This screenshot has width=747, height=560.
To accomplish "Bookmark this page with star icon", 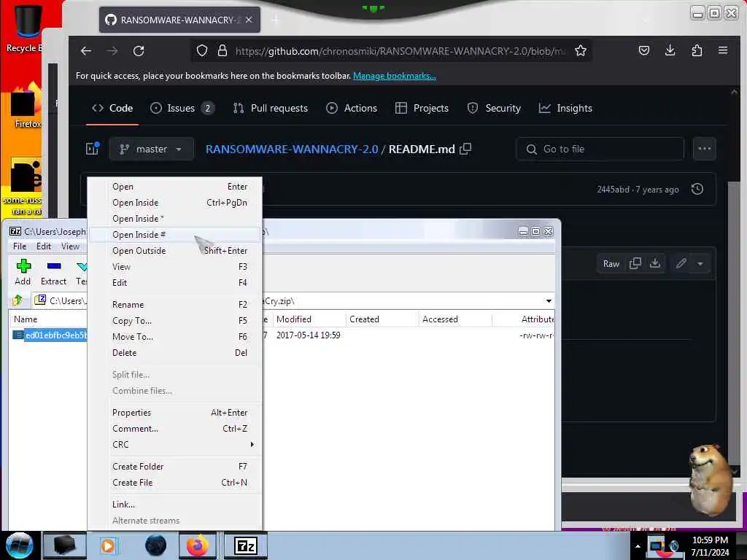I will [x=580, y=50].
